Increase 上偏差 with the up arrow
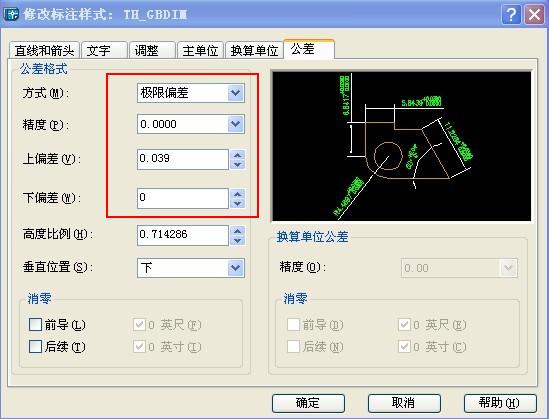The width and height of the screenshot is (549, 419). tap(237, 155)
